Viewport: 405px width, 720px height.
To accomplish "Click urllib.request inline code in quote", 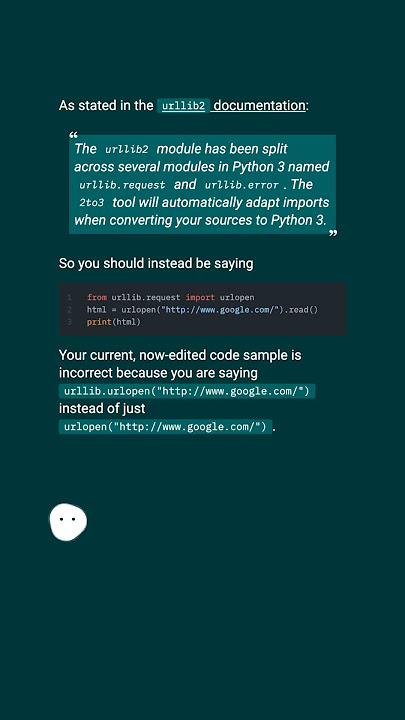I will [x=122, y=185].
